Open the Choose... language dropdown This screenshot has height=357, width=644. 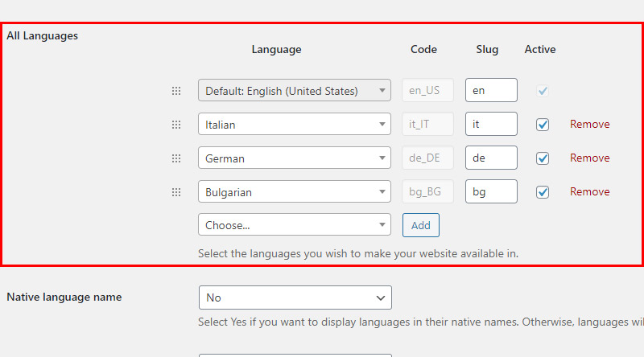[x=295, y=224]
